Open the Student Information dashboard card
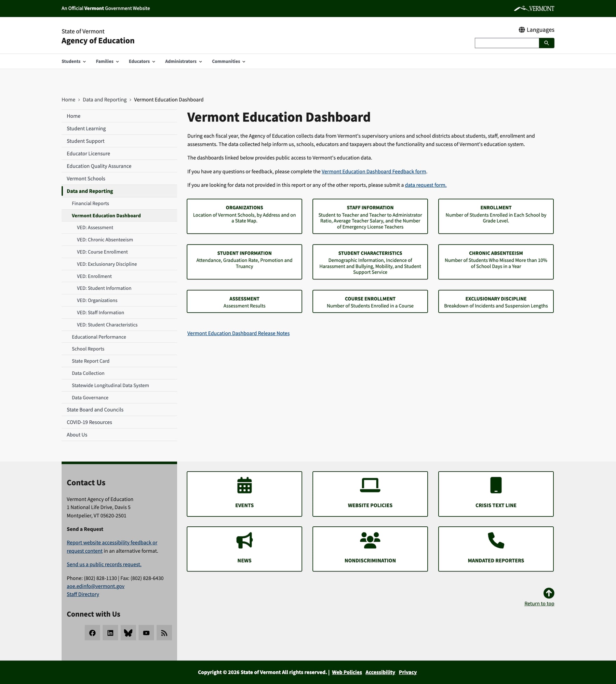The height and width of the screenshot is (684, 616). click(x=244, y=262)
